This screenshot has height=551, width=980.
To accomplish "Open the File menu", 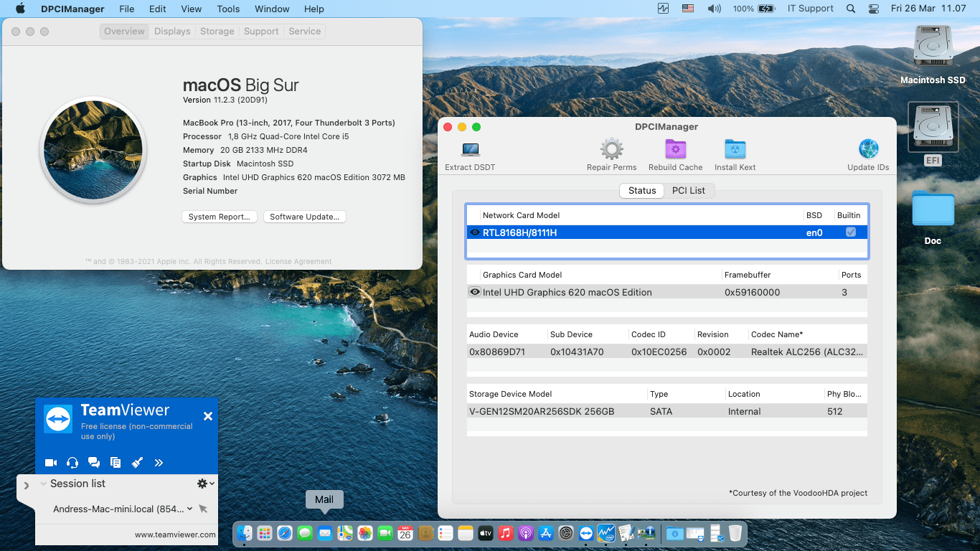I will [x=127, y=9].
